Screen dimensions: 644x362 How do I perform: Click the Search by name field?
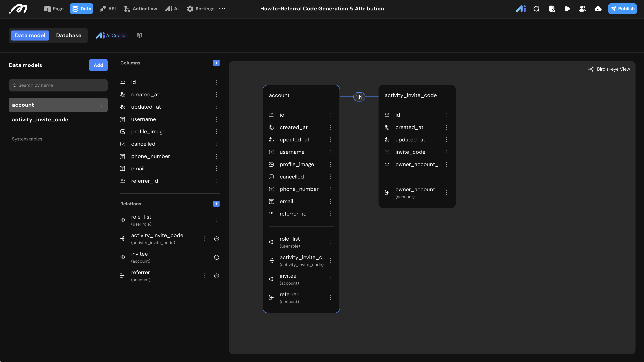point(58,85)
